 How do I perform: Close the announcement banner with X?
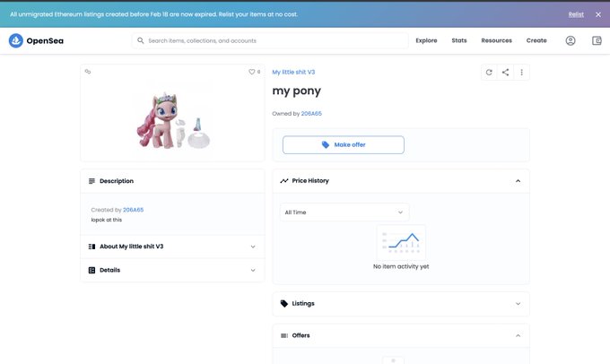pos(598,14)
